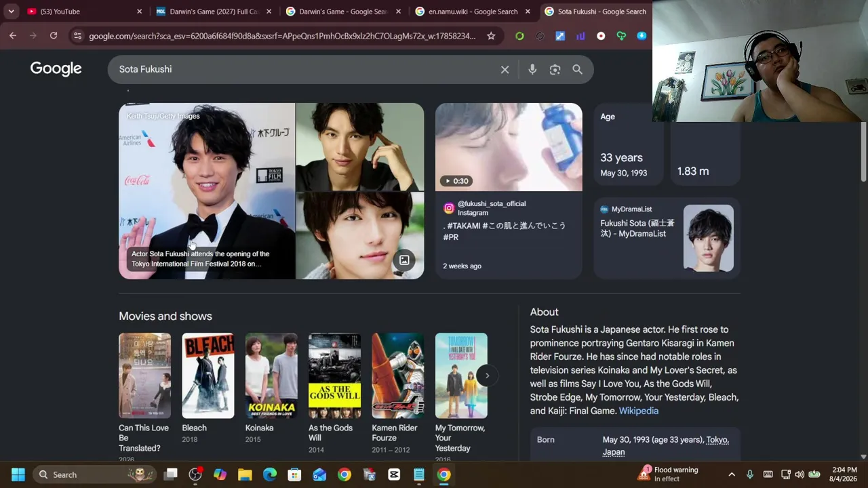Open the Age 33 years card
The height and width of the screenshot is (488, 868).
click(x=628, y=144)
